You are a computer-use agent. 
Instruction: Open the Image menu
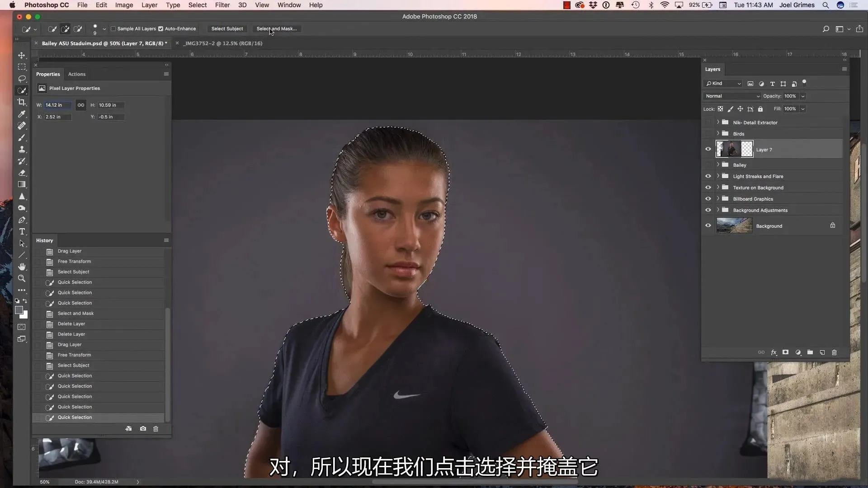click(x=124, y=5)
